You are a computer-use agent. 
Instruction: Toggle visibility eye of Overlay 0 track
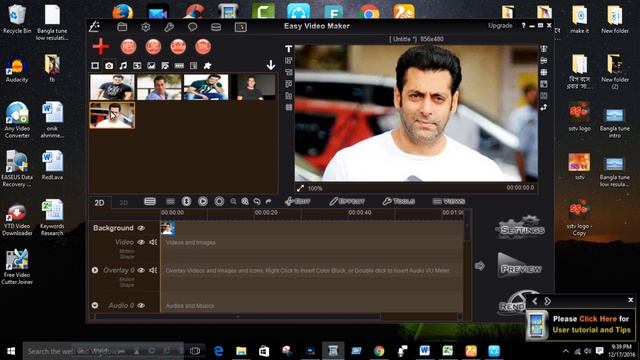(x=141, y=270)
